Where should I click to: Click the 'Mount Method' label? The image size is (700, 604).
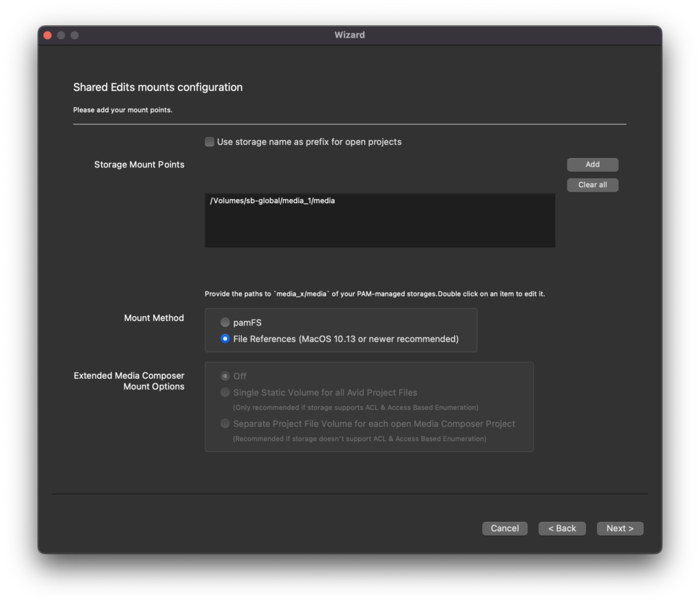[x=154, y=318]
